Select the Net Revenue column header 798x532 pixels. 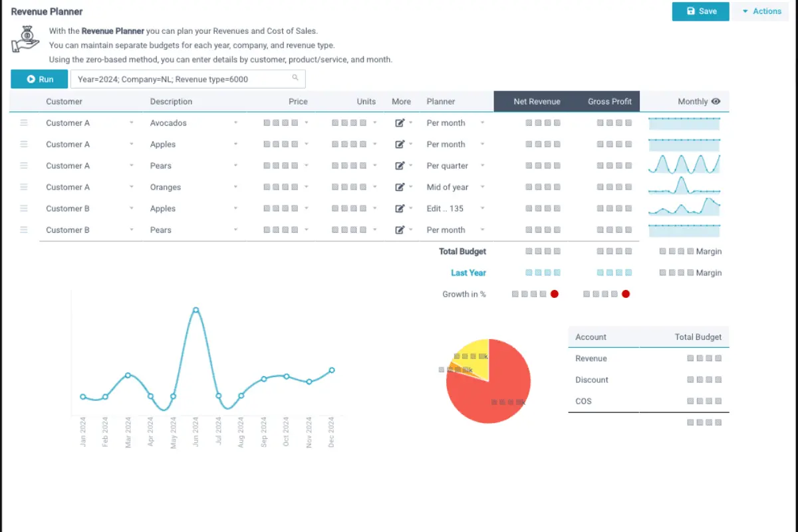pos(537,102)
